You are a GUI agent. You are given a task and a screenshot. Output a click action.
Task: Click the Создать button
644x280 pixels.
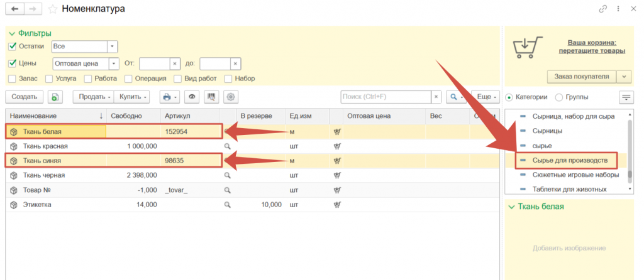pos(25,97)
